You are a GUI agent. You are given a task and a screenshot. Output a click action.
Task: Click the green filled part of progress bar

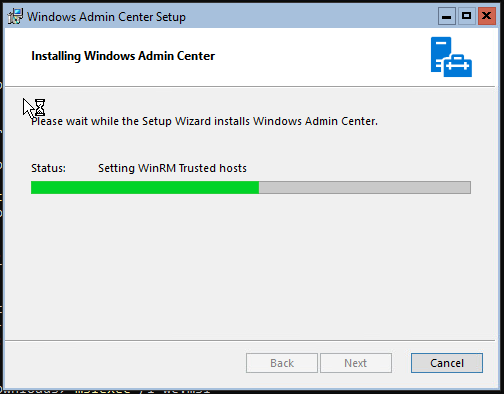coord(145,187)
